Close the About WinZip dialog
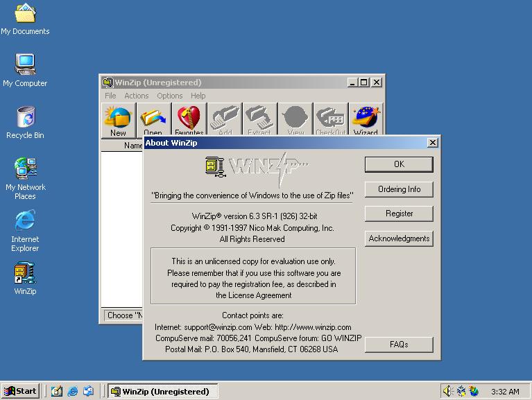 point(433,143)
